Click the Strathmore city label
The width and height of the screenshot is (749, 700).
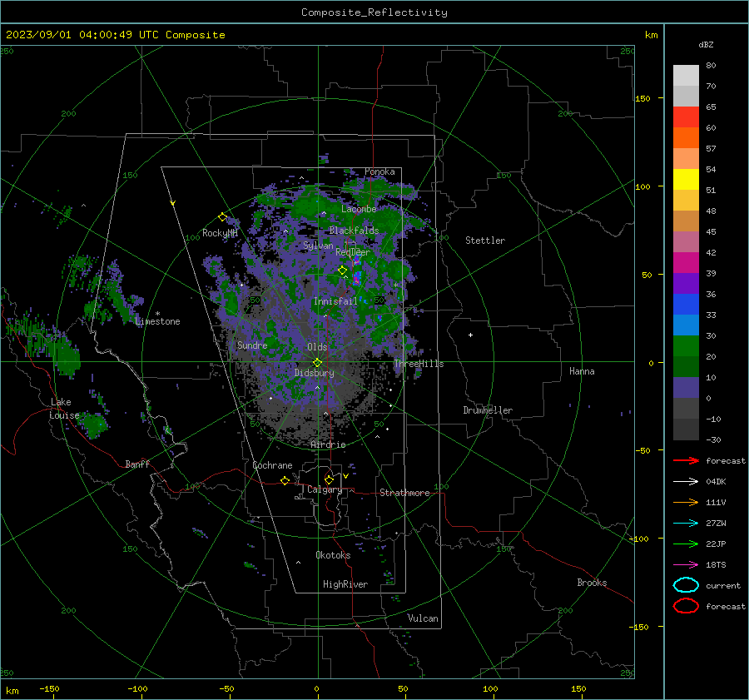click(x=404, y=493)
